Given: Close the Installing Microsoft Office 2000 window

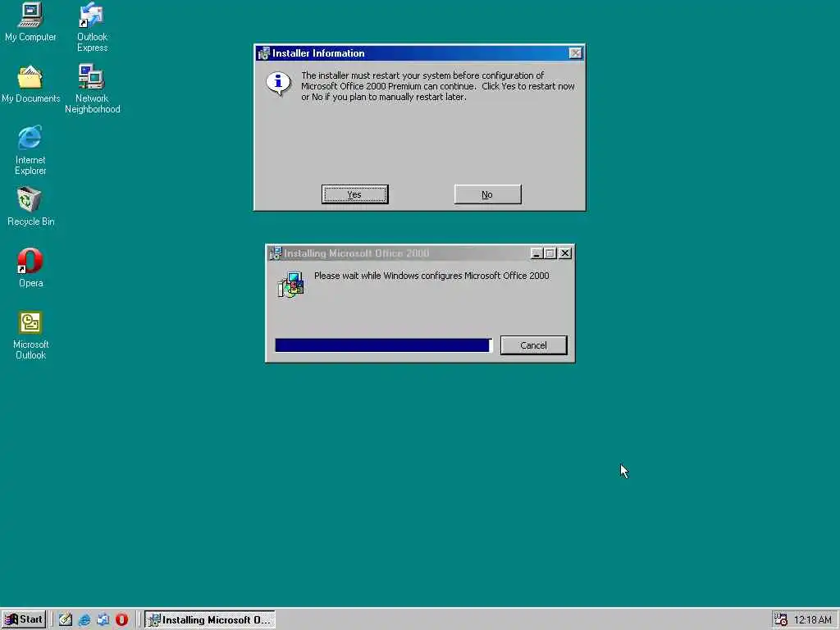Looking at the screenshot, I should point(565,253).
